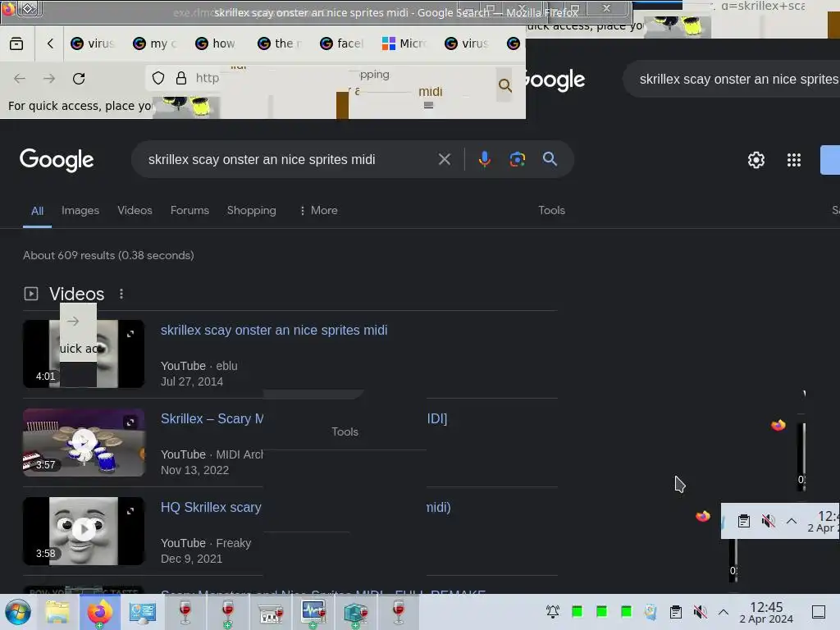Image resolution: width=840 pixels, height=630 pixels.
Task: Reload the current page
Action: pos(79,79)
